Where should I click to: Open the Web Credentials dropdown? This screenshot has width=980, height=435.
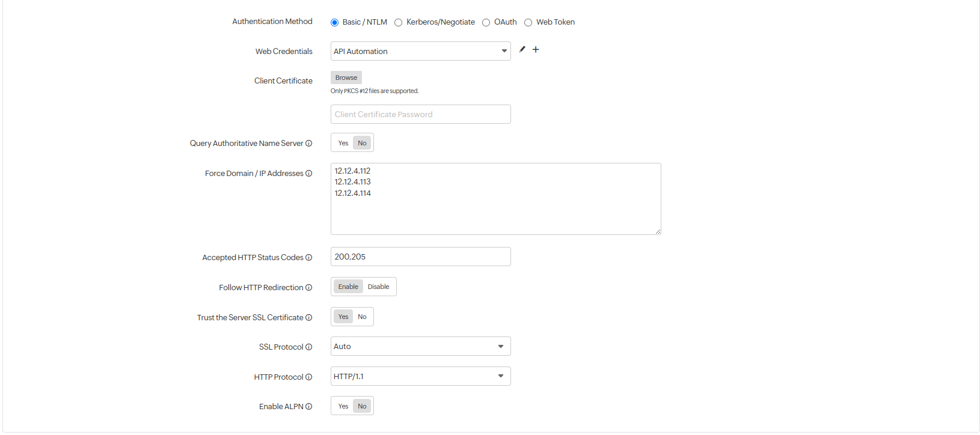point(420,52)
